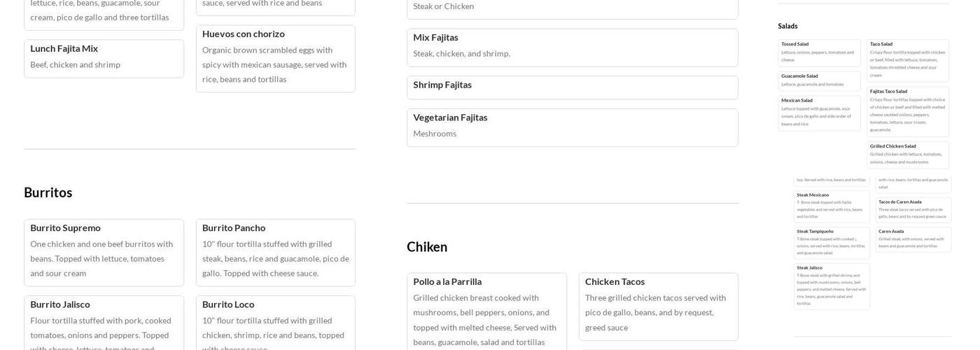Click the Steak Mexicano preview card
The image size is (980, 350).
pos(832,206)
